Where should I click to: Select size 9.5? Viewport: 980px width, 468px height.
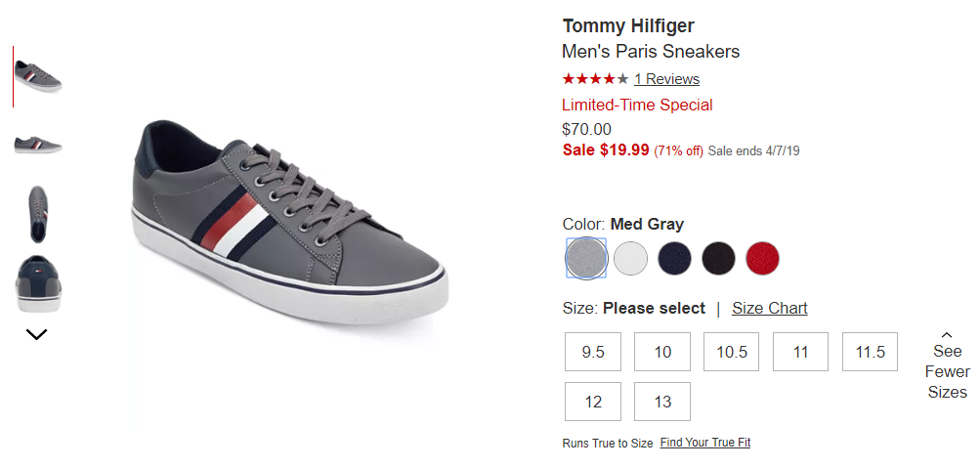coord(593,352)
